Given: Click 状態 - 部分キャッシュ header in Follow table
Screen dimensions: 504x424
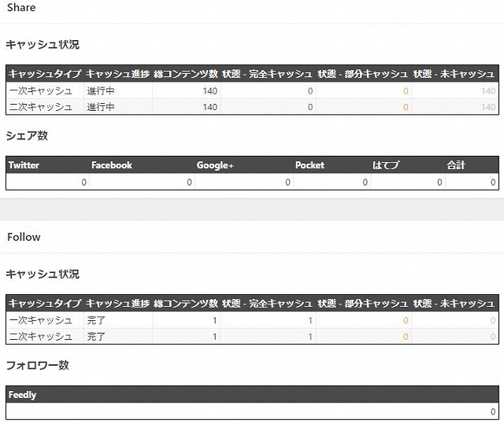Looking at the screenshot, I should (363, 304).
